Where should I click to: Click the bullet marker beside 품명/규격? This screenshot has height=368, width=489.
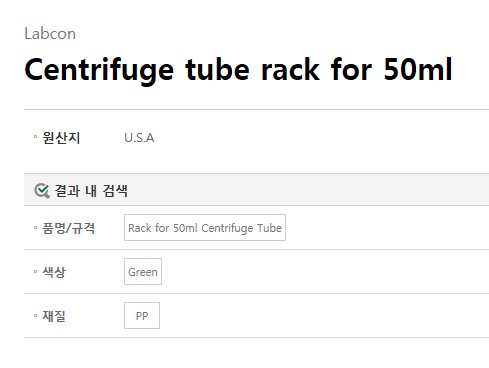tap(35, 228)
